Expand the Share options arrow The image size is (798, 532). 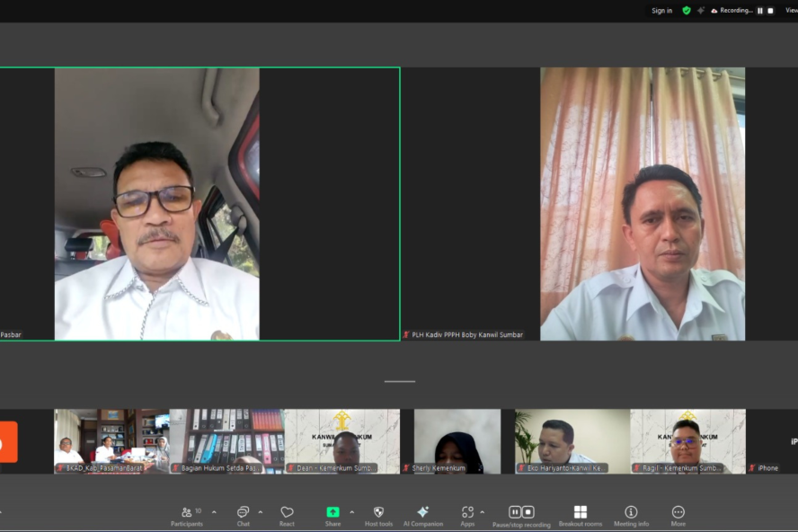(x=351, y=512)
